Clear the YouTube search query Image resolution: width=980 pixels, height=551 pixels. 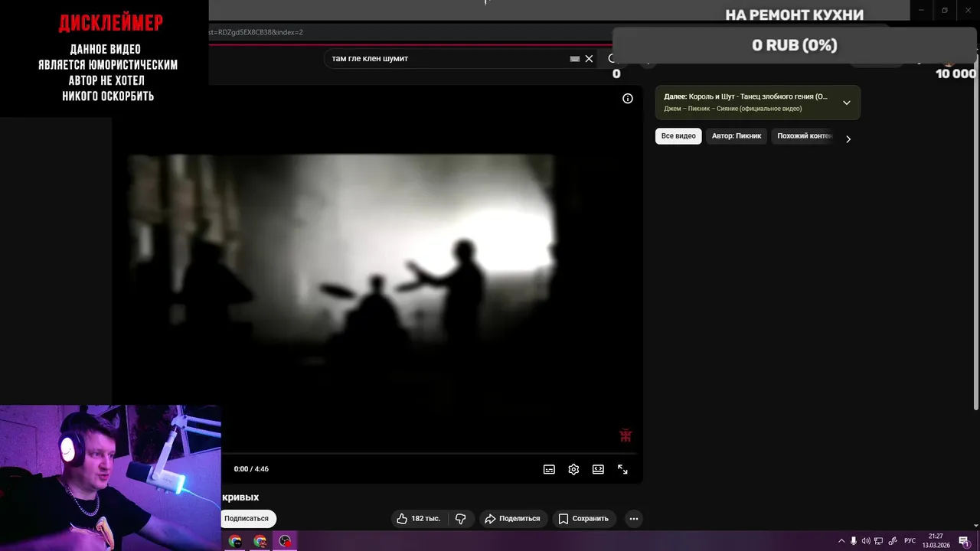coord(589,58)
